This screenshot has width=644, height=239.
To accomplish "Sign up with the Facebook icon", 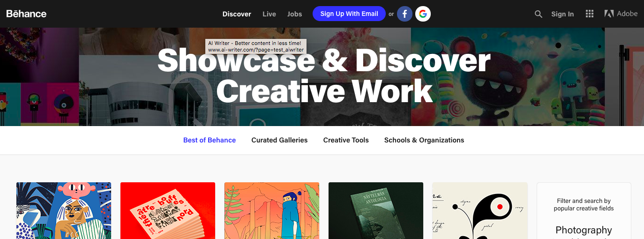I will click(404, 14).
